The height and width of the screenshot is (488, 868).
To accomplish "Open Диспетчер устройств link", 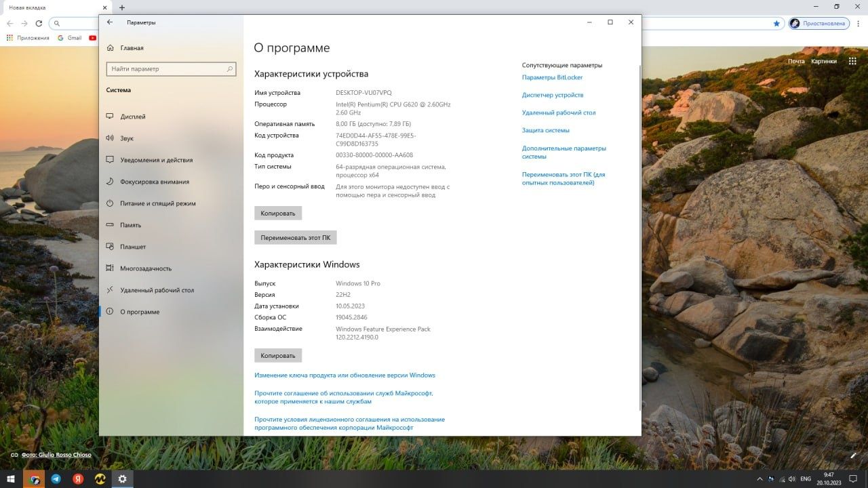I will click(553, 95).
